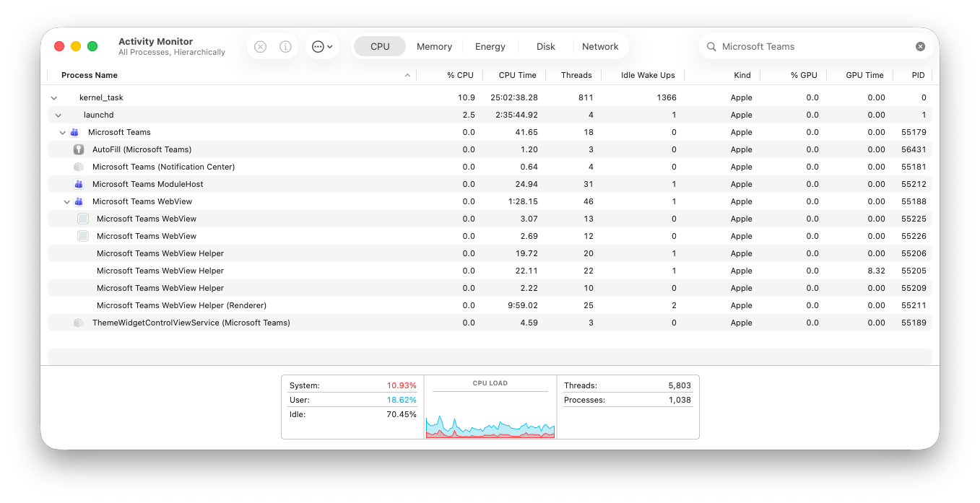Switch to the CPU tab
This screenshot has width=980, height=503.
coord(380,46)
